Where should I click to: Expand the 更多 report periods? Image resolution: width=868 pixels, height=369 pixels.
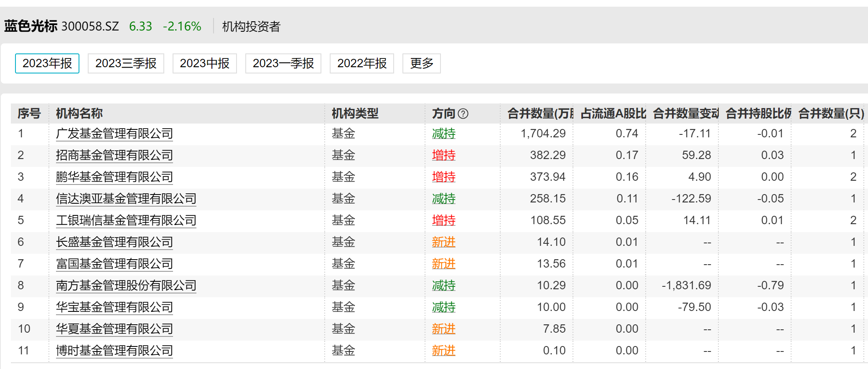pos(422,63)
